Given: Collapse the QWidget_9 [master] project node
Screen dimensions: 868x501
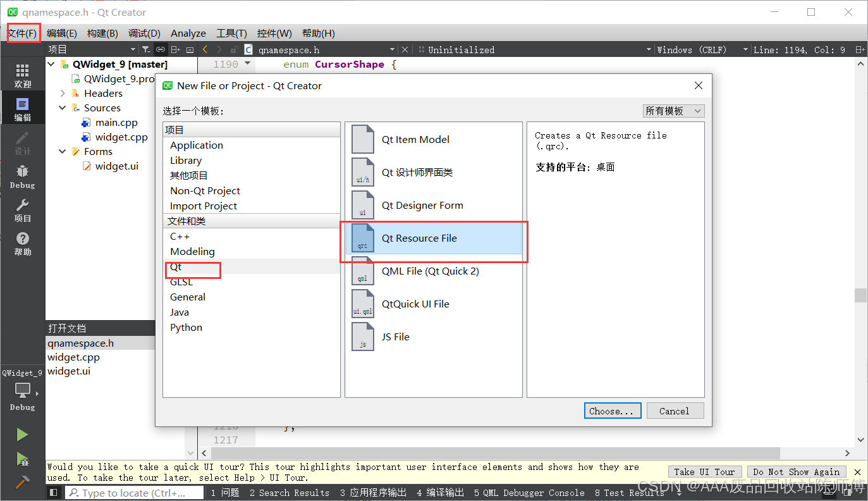Looking at the screenshot, I should click(51, 64).
